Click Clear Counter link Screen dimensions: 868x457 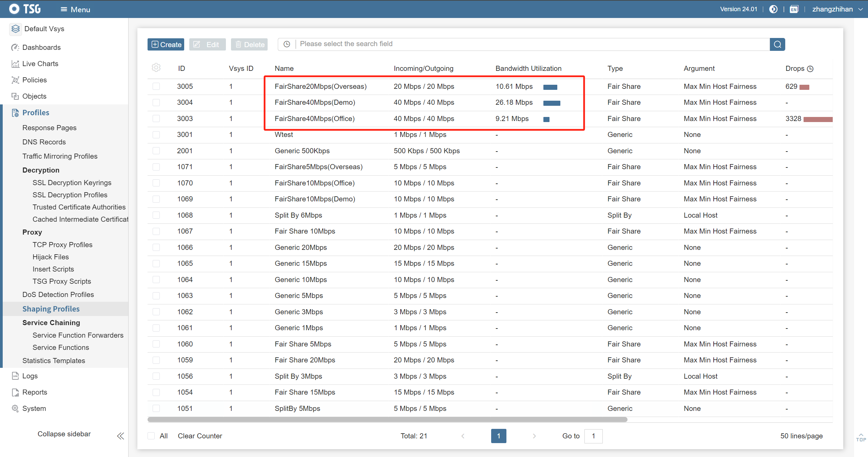point(200,436)
